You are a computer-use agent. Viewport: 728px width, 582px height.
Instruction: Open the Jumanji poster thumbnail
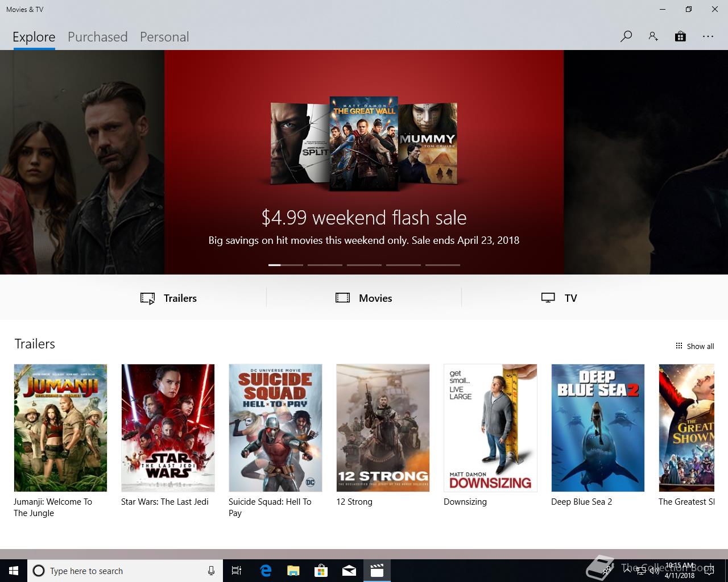tap(60, 428)
